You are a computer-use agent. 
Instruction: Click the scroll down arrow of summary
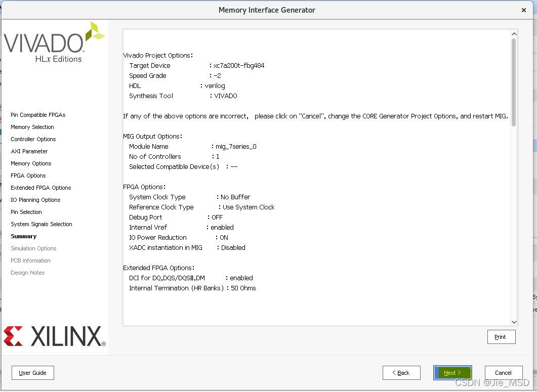click(x=514, y=322)
